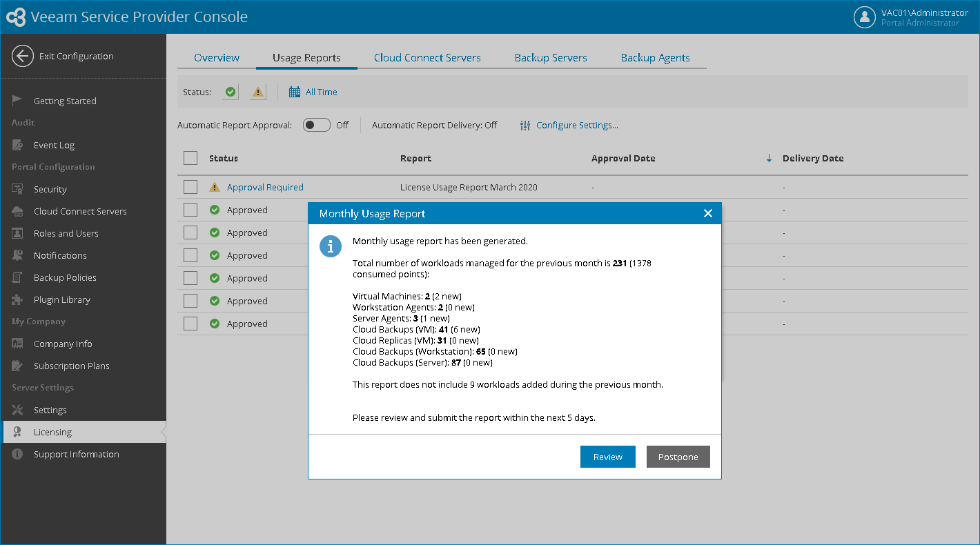Check the fifth Approved row checkbox

(190, 301)
